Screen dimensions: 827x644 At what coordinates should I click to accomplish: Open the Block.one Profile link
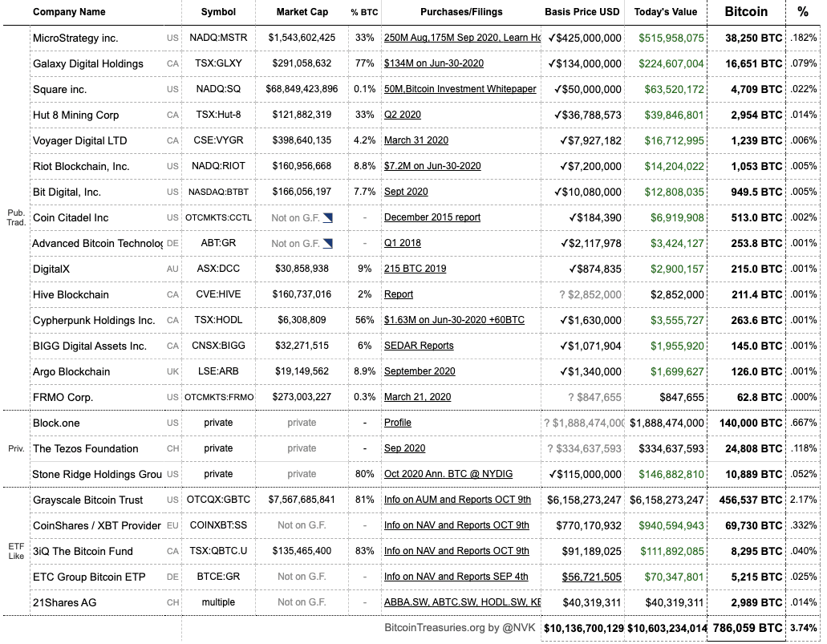pos(398,423)
